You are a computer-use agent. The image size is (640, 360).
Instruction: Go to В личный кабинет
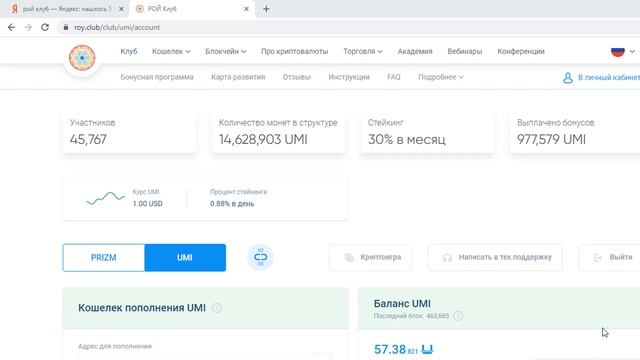tap(609, 78)
